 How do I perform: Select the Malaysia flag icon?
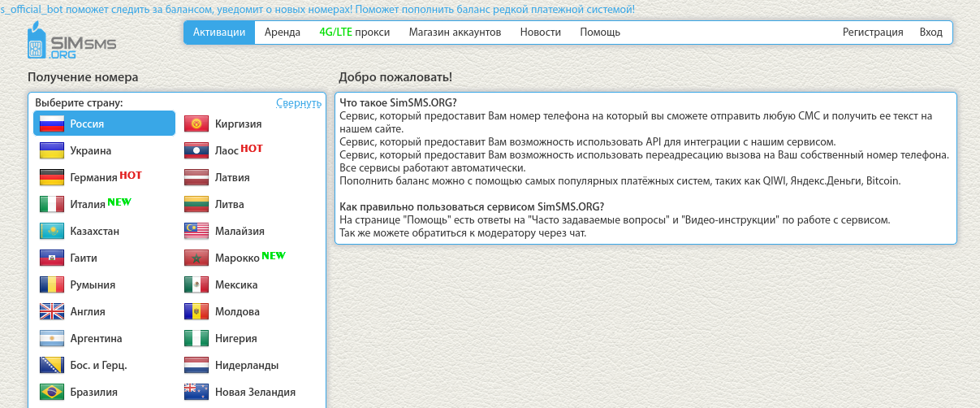[197, 231]
